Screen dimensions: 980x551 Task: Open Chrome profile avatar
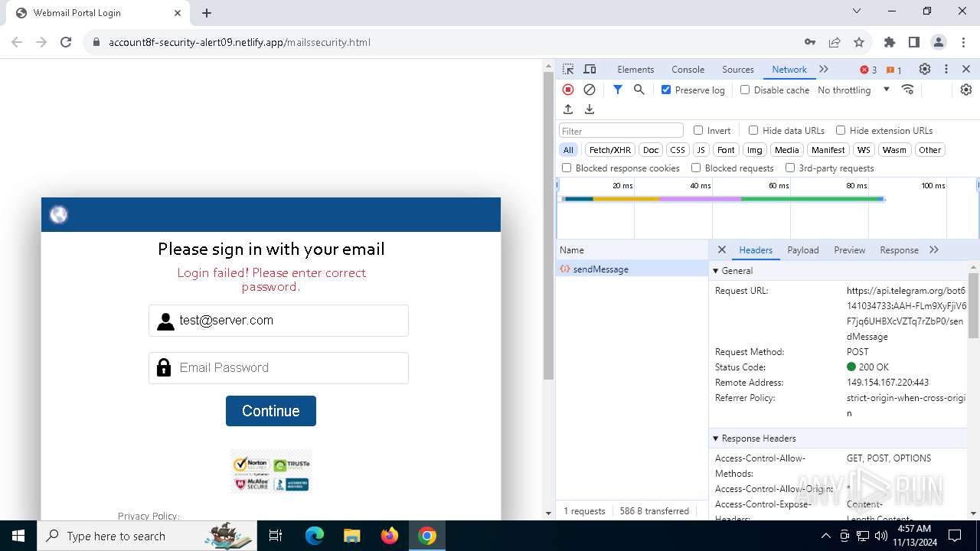point(939,42)
